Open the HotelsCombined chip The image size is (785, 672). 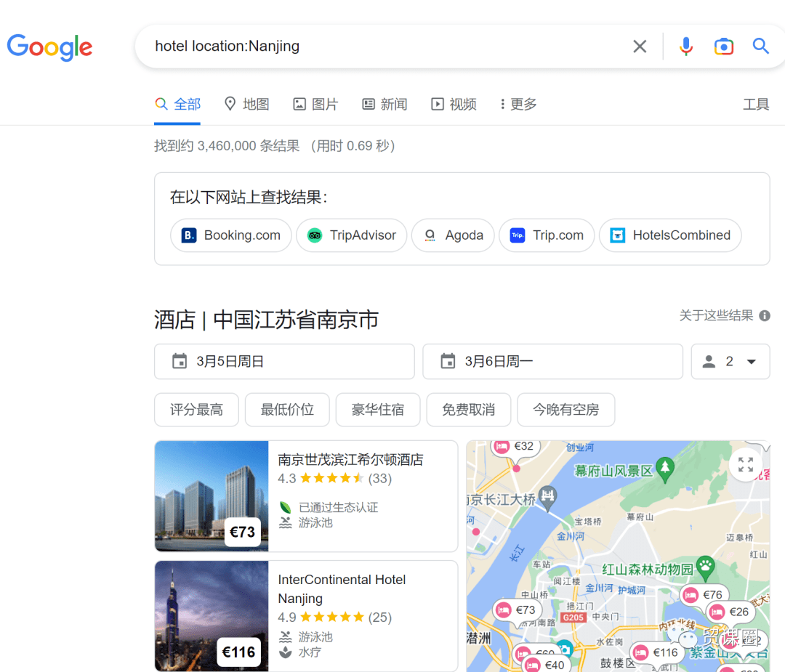670,235
